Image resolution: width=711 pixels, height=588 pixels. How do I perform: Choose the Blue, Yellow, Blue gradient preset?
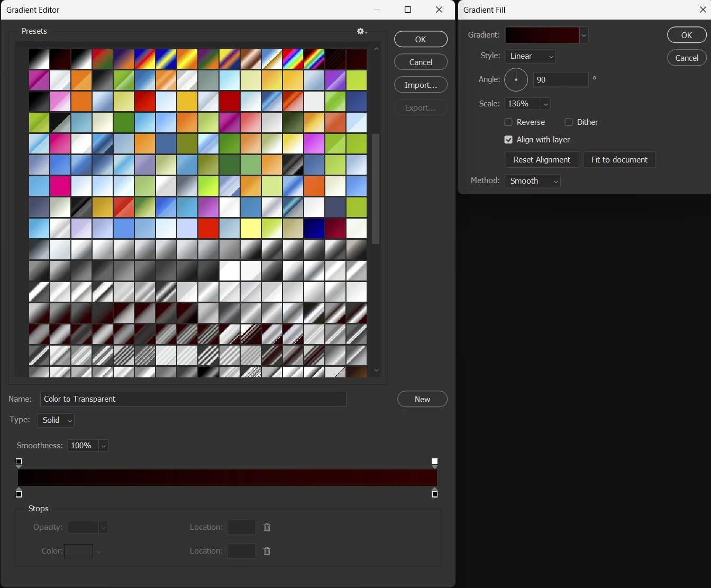166,59
